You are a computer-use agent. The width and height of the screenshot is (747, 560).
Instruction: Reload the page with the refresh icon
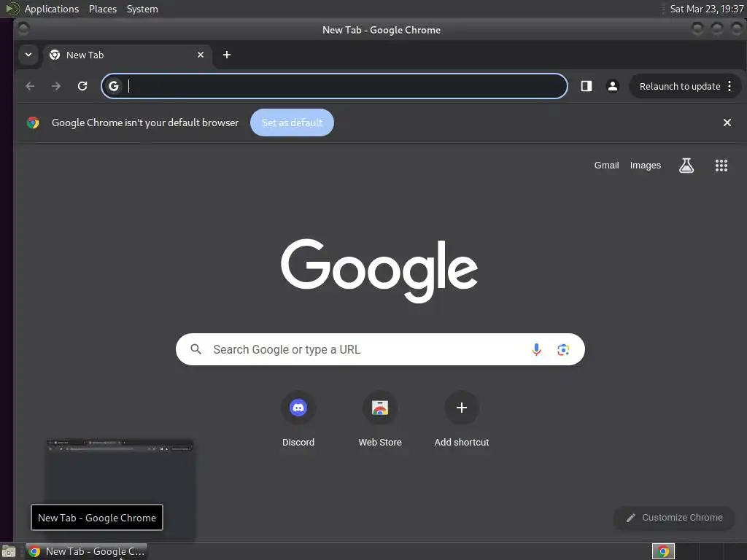pos(82,86)
